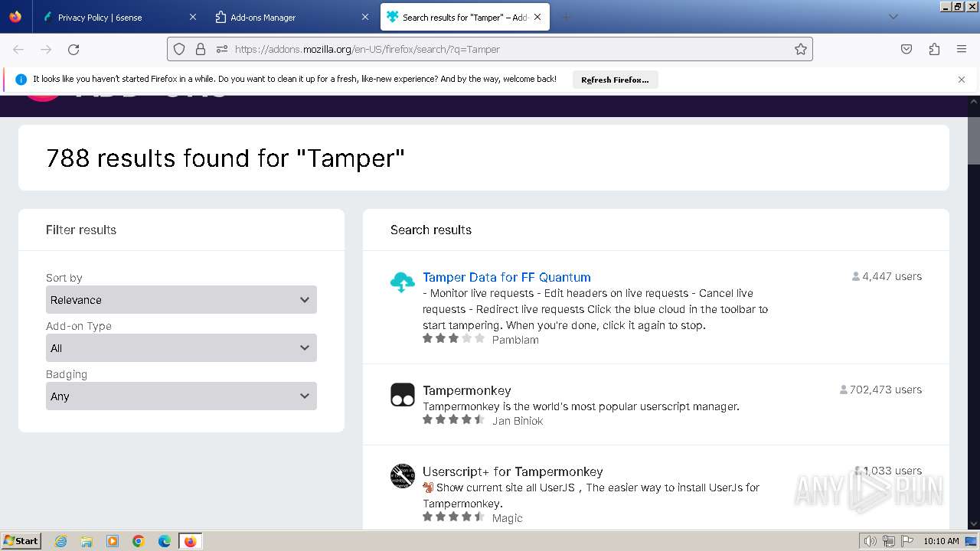Launch Internet Explorer from taskbar

61,541
